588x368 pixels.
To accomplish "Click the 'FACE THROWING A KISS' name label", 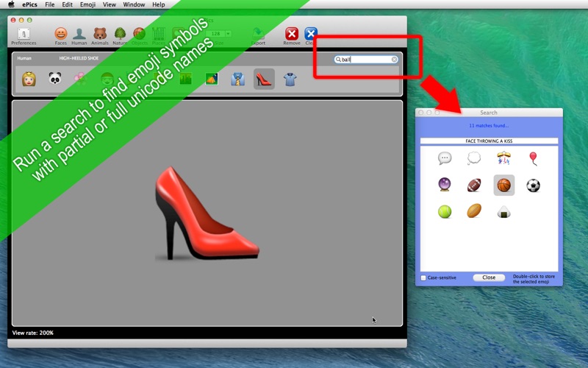I will pos(489,141).
